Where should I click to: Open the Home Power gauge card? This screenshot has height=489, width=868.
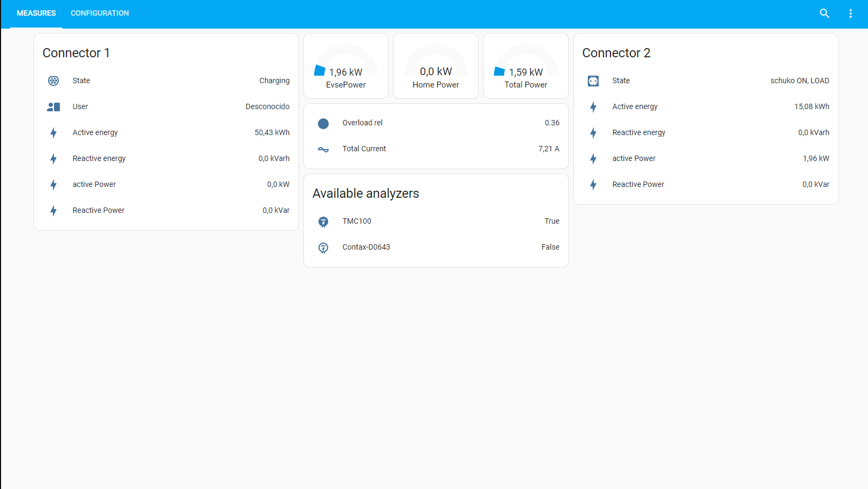(x=436, y=66)
